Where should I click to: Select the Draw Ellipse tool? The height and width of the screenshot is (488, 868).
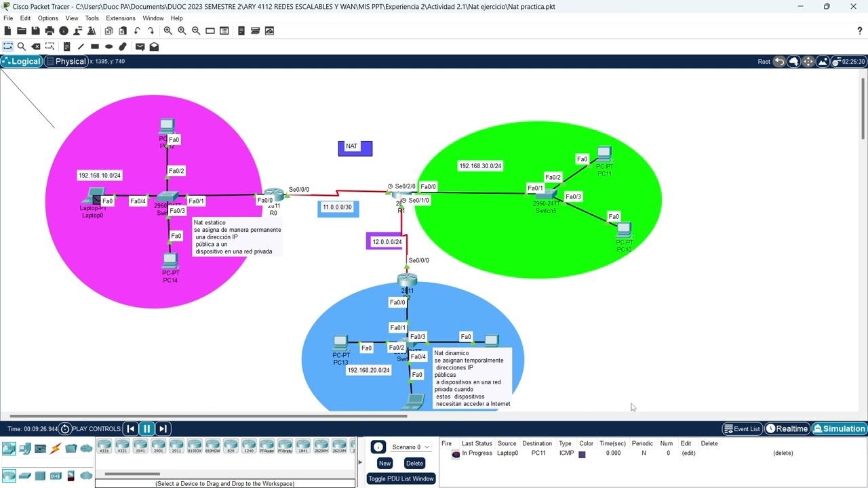[x=108, y=47]
